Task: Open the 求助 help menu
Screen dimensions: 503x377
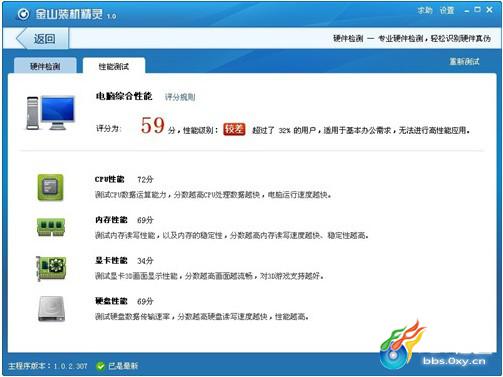Action: (425, 10)
